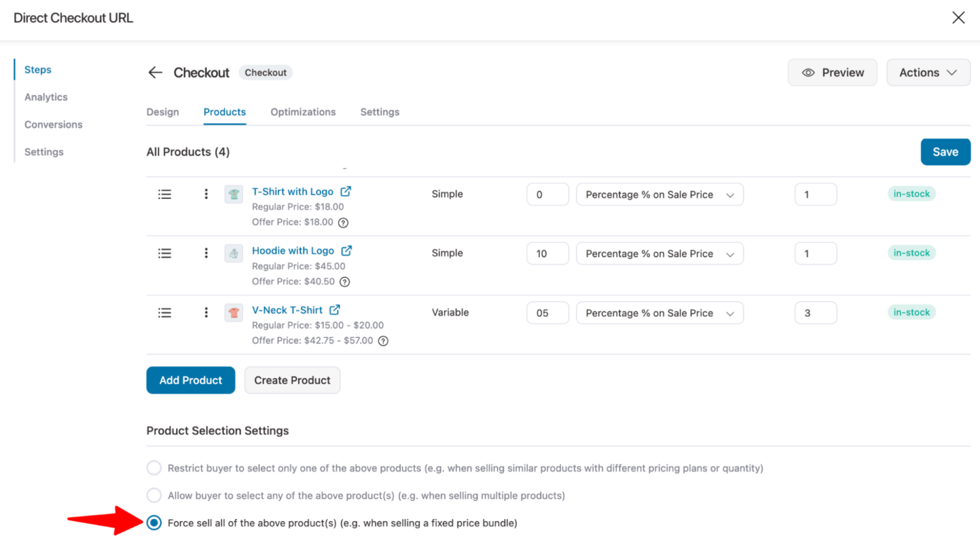
Task: Select restrict buyer to only one product option
Action: point(154,467)
